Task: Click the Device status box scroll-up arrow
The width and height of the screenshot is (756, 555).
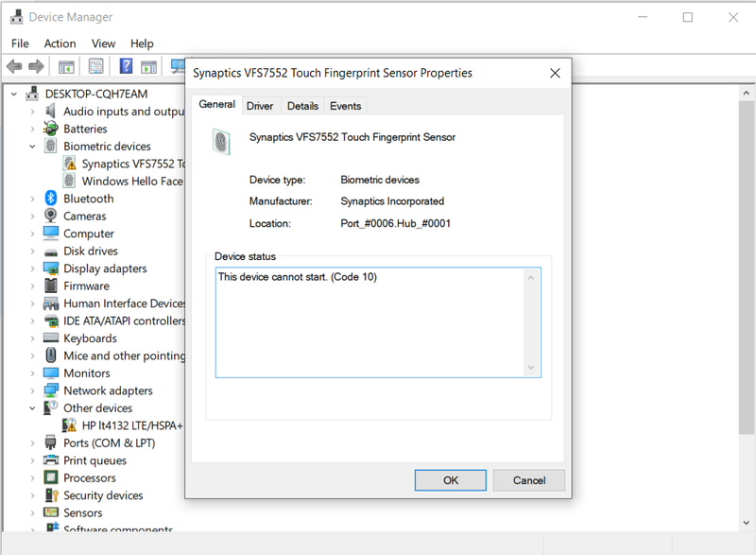Action: [x=531, y=278]
